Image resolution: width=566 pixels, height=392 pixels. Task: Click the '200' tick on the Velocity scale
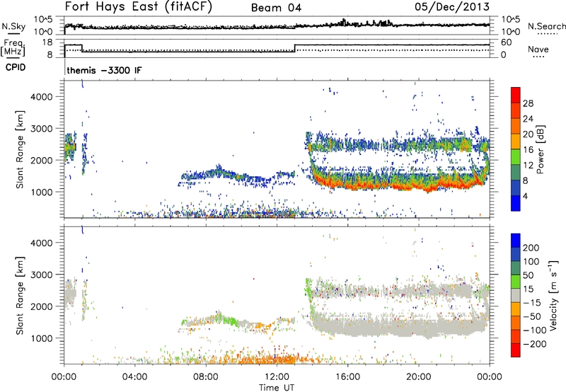pyautogui.click(x=531, y=248)
